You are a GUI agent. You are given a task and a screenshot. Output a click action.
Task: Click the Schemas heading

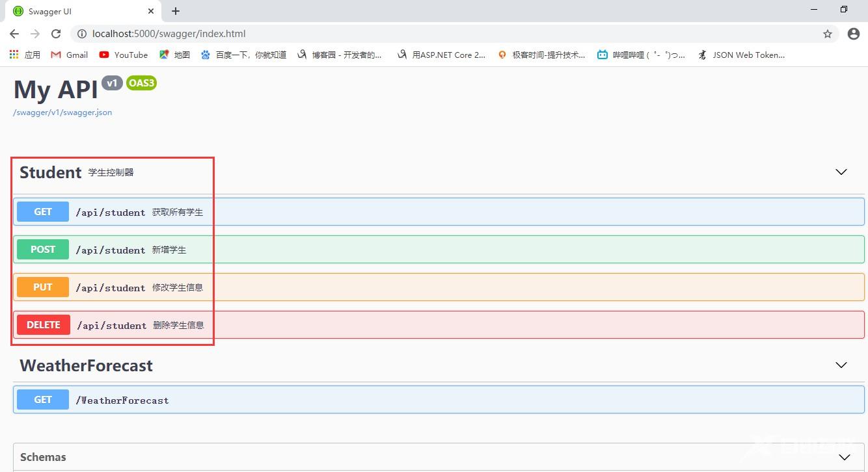click(x=43, y=457)
